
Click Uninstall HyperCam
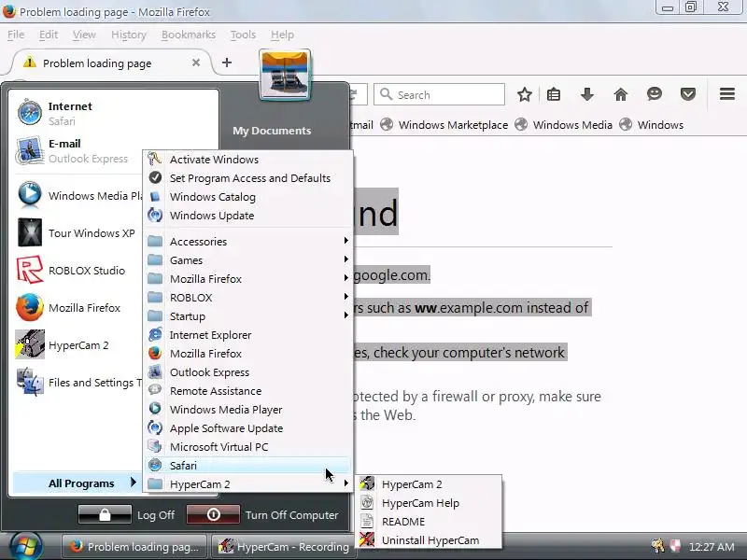(430, 540)
